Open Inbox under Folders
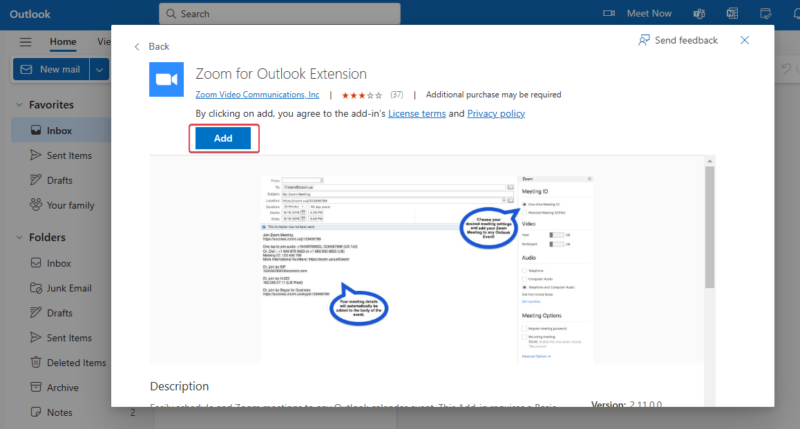This screenshot has height=429, width=800. pyautogui.click(x=61, y=263)
